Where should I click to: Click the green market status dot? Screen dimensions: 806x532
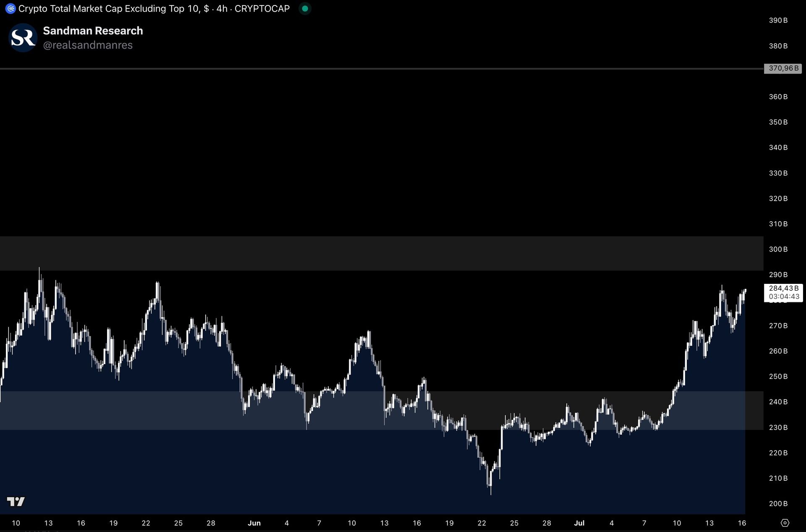click(x=305, y=8)
